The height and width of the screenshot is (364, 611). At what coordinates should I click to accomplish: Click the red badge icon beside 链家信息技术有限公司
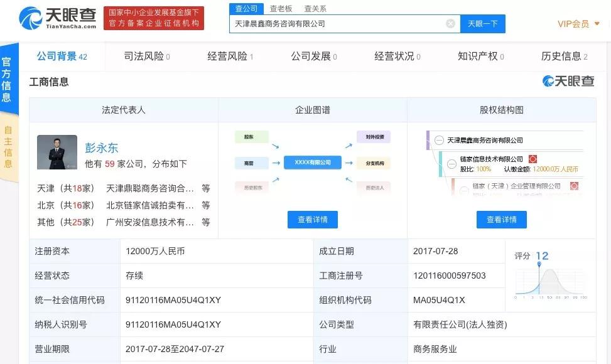(x=533, y=159)
